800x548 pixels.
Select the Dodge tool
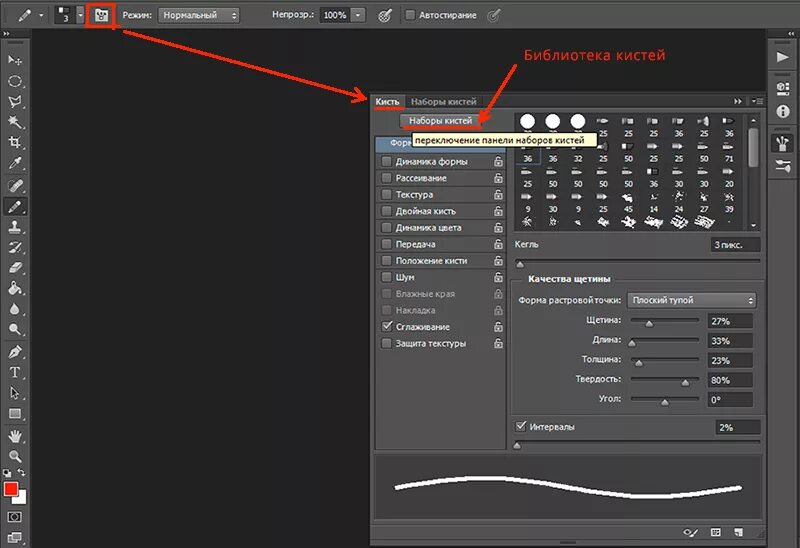[15, 330]
